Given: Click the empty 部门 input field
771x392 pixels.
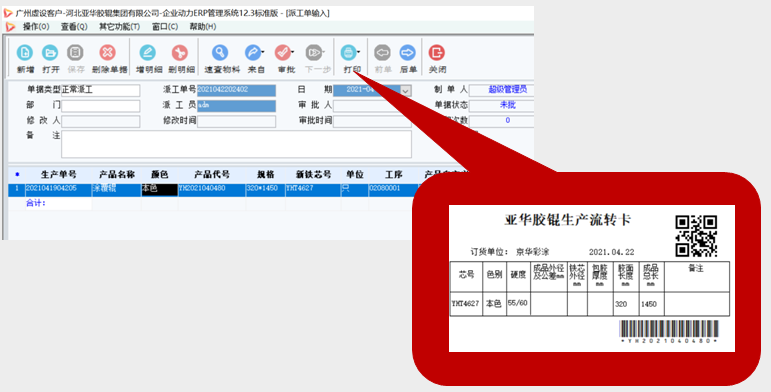Looking at the screenshot, I should pyautogui.click(x=100, y=106).
